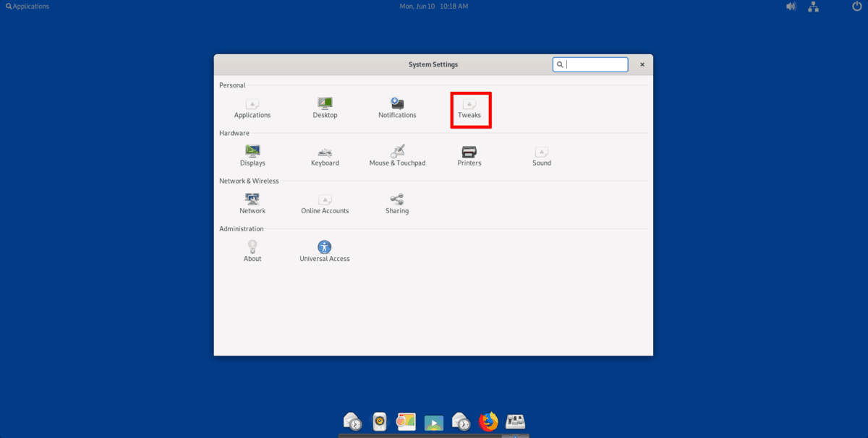Open the About panel
The image size is (868, 438).
(x=252, y=252)
